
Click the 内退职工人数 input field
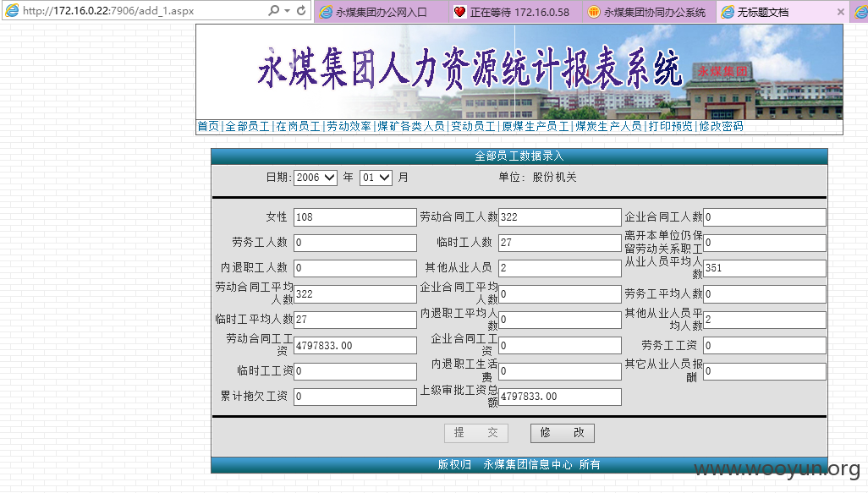pyautogui.click(x=354, y=268)
